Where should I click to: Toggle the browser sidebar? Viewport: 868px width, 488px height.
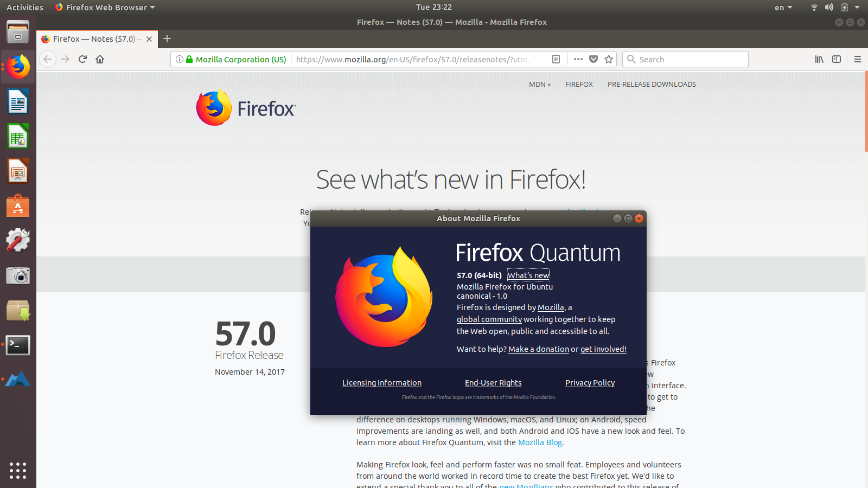(836, 59)
